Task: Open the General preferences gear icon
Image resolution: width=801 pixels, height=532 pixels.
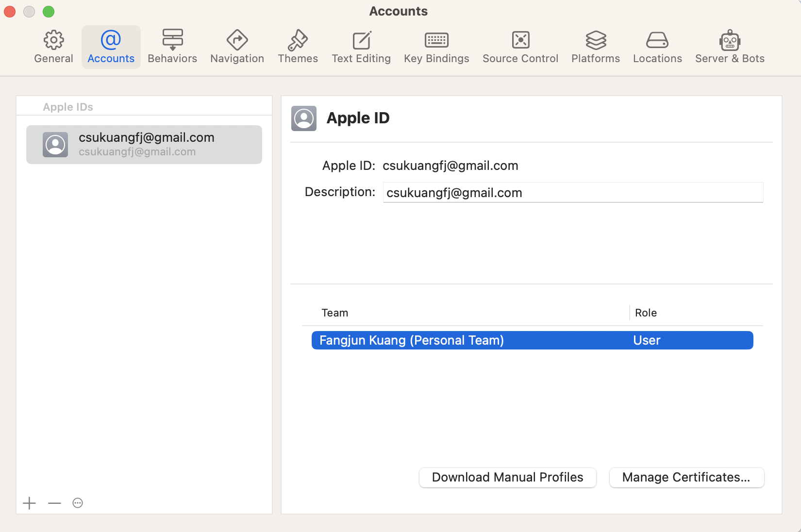Action: point(53,40)
